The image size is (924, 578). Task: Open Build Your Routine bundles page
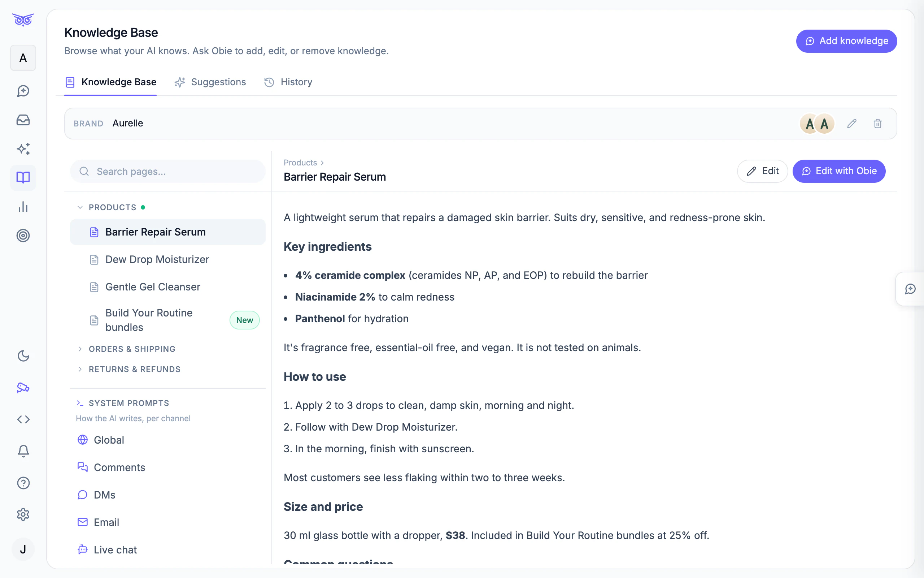click(x=168, y=320)
